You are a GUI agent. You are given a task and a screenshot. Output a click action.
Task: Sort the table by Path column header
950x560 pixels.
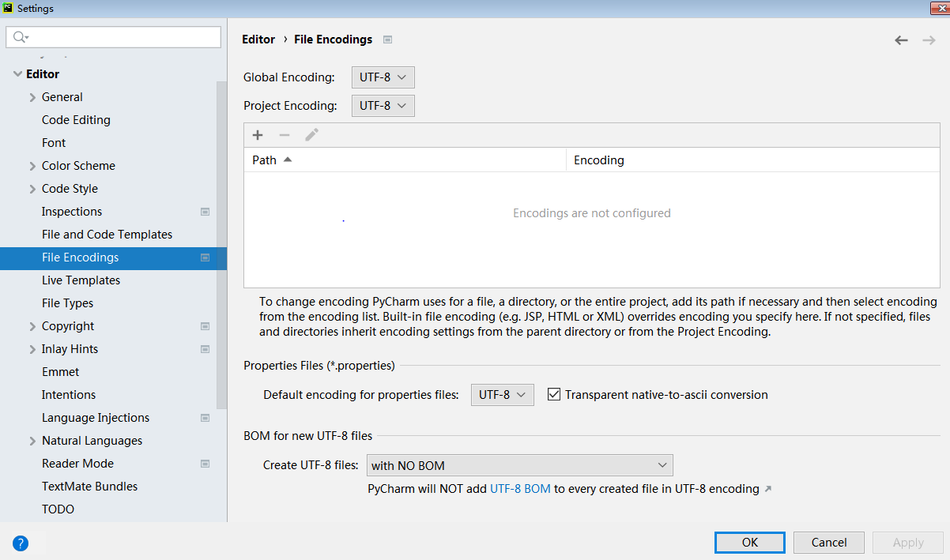pyautogui.click(x=265, y=160)
